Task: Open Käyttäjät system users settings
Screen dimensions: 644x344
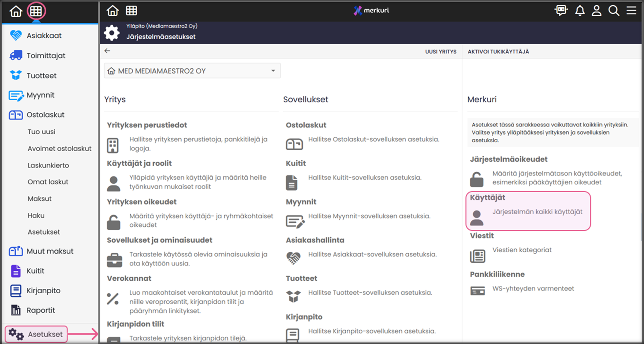Action: [528, 211]
